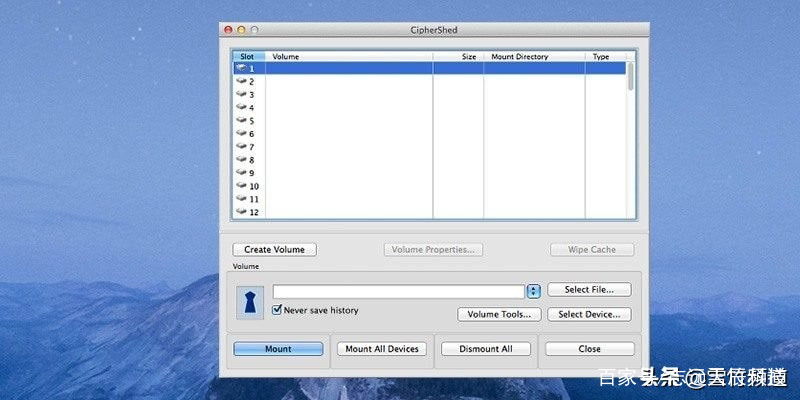Open Volume Properties dialog
Screen dimensions: 800x400
[x=433, y=249]
